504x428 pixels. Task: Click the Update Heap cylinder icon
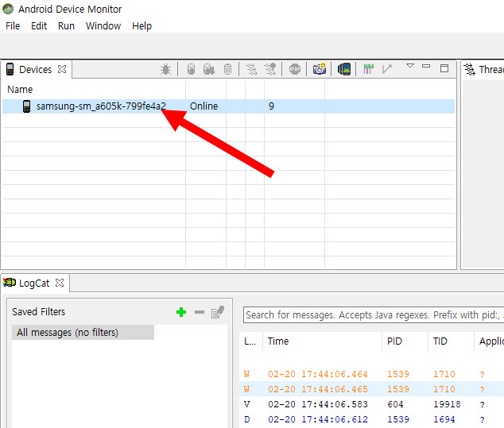tap(191, 69)
